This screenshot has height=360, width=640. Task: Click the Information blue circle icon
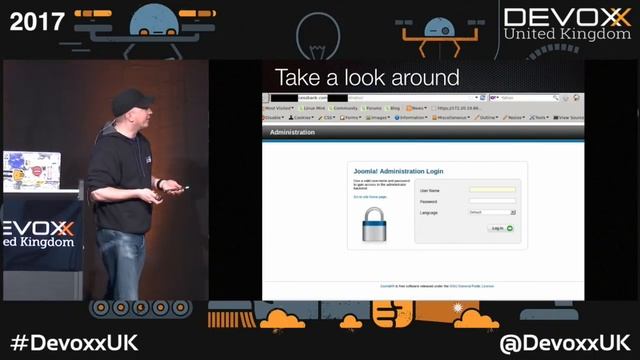(397, 118)
